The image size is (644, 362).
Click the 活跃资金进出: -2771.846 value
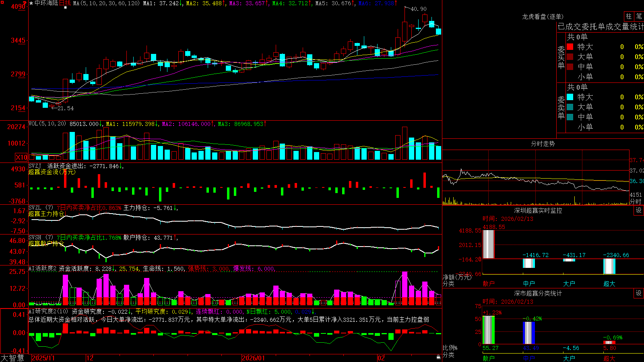83,166
